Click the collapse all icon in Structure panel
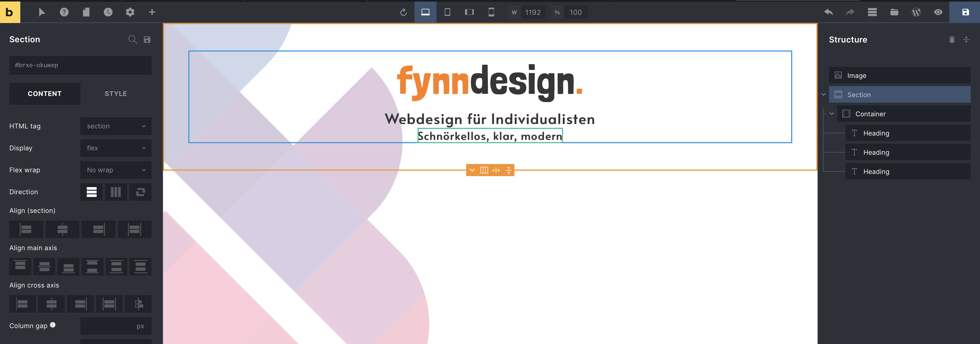The height and width of the screenshot is (344, 980). (x=966, y=40)
